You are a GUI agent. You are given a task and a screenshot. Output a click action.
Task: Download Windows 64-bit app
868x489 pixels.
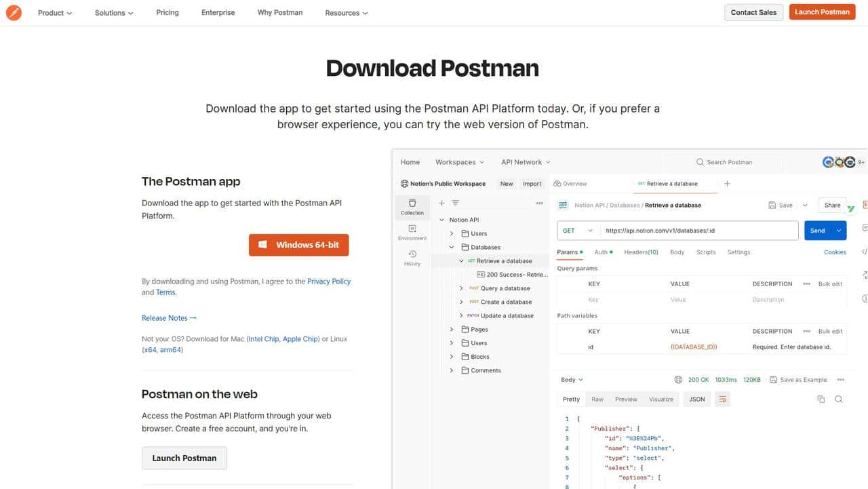click(298, 245)
